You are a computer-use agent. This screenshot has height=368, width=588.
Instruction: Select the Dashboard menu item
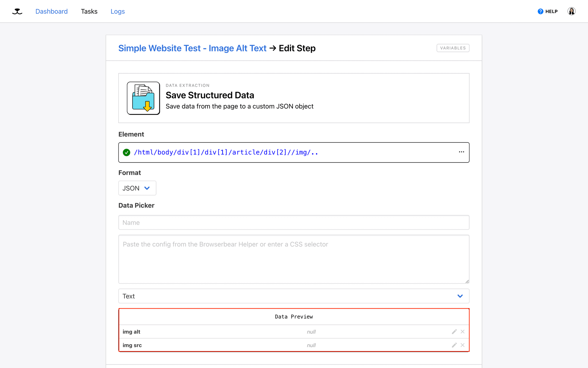(x=51, y=11)
